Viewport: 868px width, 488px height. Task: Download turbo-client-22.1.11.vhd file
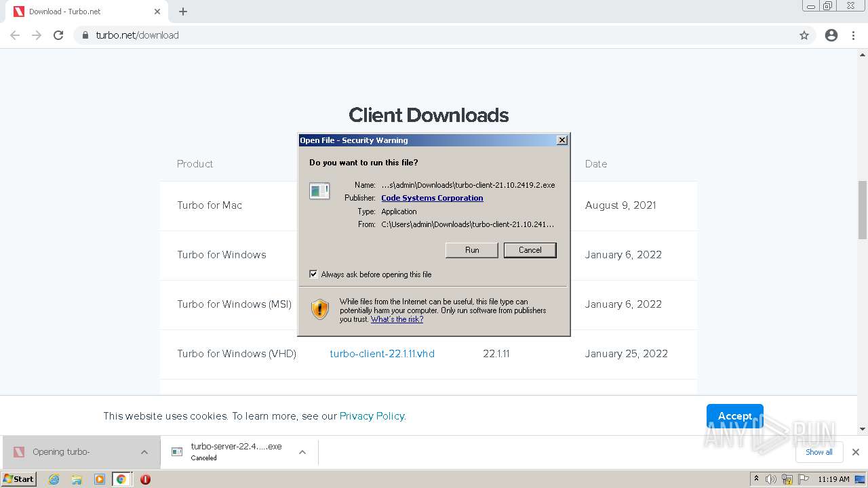[x=382, y=354]
